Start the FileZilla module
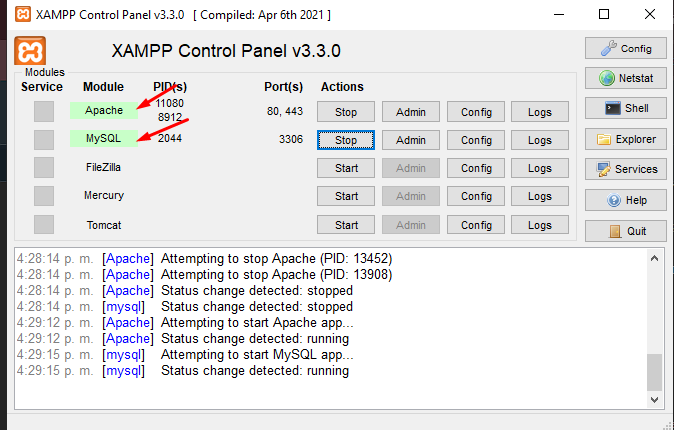 tap(346, 168)
